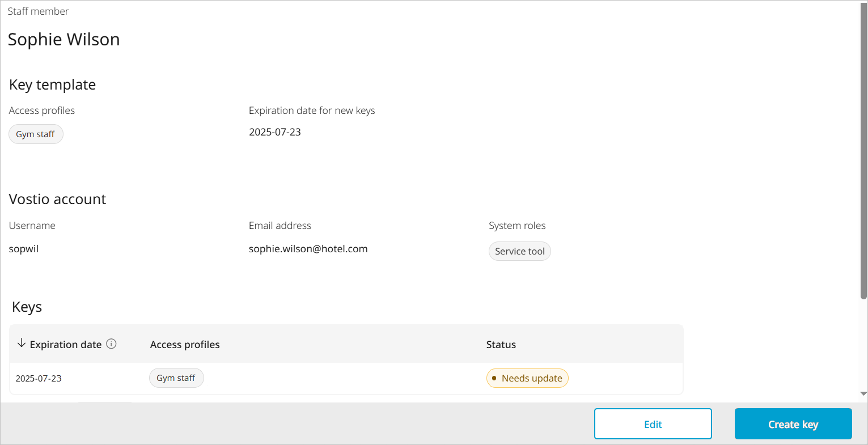Screen dimensions: 868x445
Task: Select the 2025-07-23 date in the key row
Action: click(x=39, y=379)
